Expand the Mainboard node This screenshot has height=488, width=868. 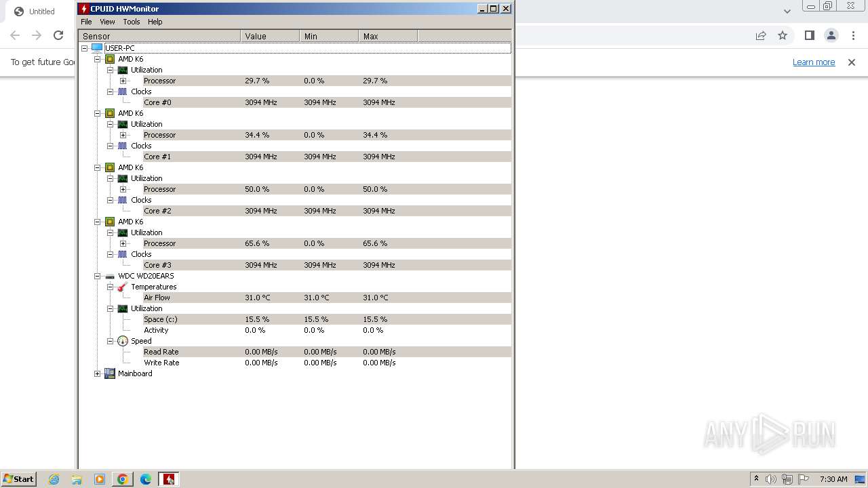tap(97, 373)
